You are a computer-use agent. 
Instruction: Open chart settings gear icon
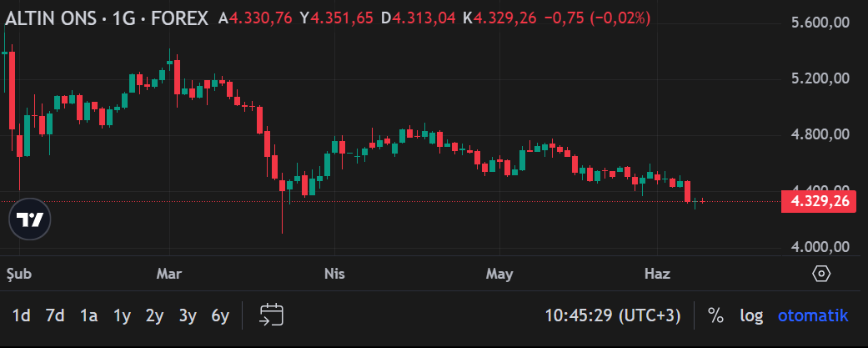click(821, 274)
